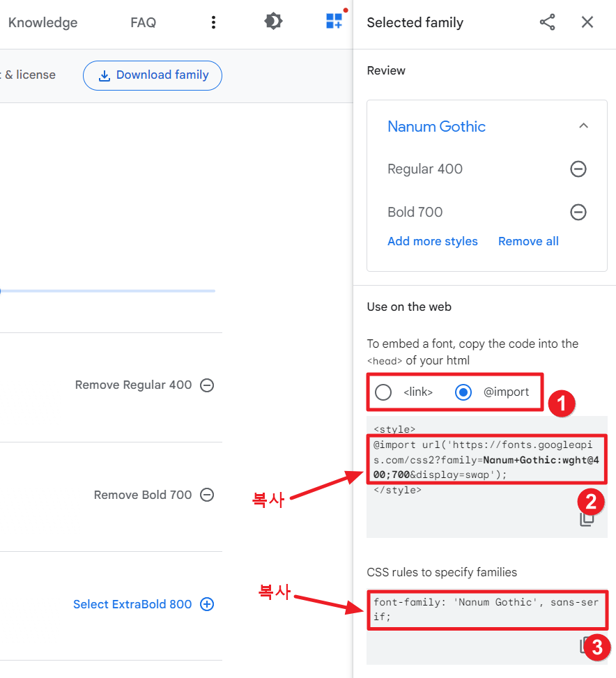Collapse the Nanum Gothic family section
Viewport: 616px width, 678px height.
coord(583,126)
